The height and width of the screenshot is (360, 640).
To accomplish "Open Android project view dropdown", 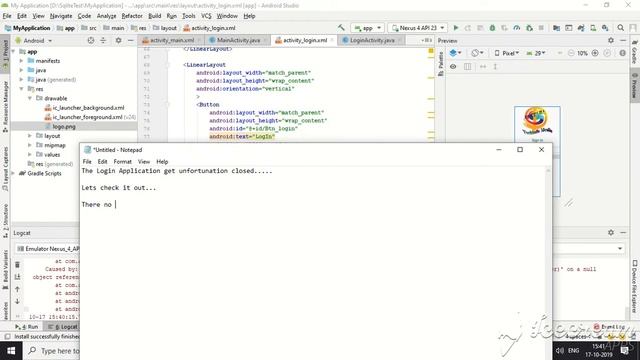I will [34, 40].
